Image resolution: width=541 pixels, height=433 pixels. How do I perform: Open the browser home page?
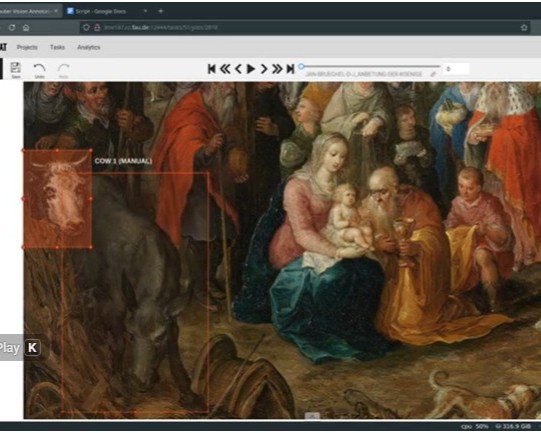click(26, 28)
